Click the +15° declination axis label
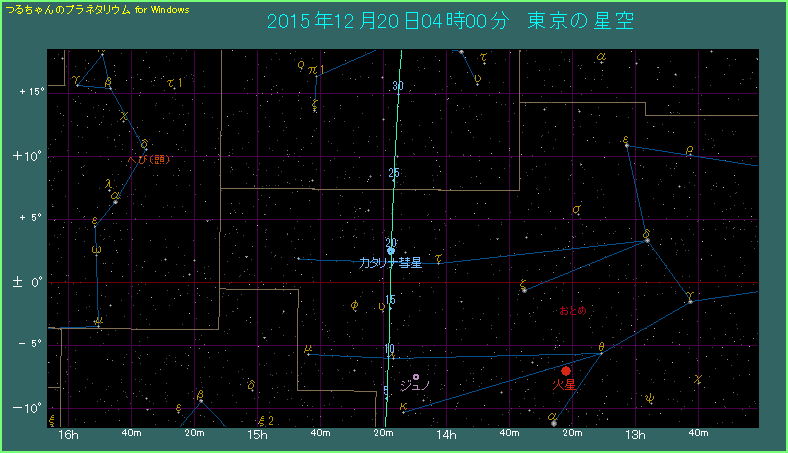This screenshot has width=788, height=453. click(x=32, y=92)
